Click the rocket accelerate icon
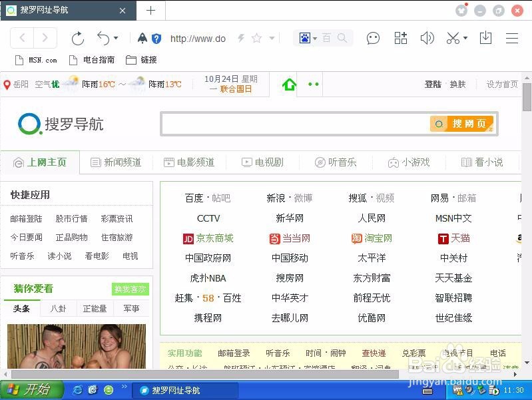 (142, 38)
